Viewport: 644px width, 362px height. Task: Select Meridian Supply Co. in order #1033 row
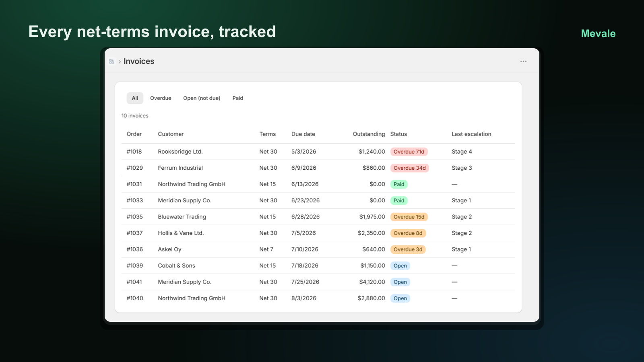click(x=185, y=200)
